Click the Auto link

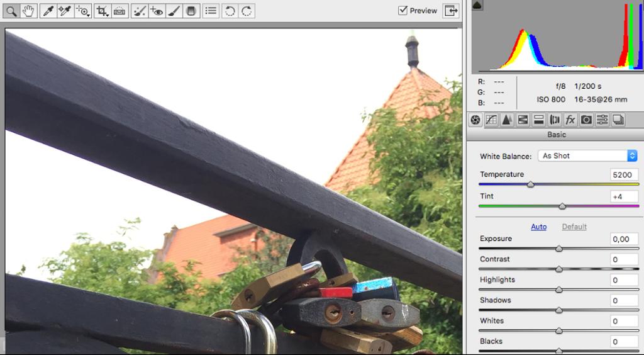click(x=538, y=227)
